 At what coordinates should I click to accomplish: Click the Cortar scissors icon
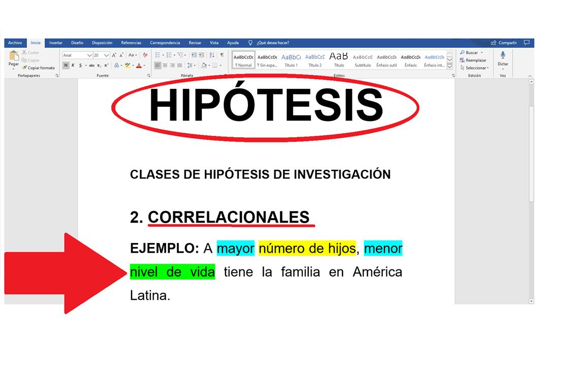tap(24, 52)
